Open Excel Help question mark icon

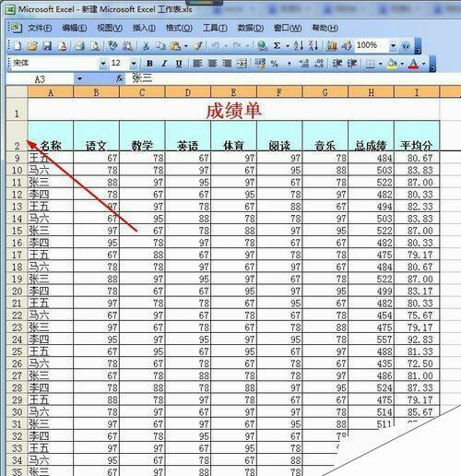point(406,46)
